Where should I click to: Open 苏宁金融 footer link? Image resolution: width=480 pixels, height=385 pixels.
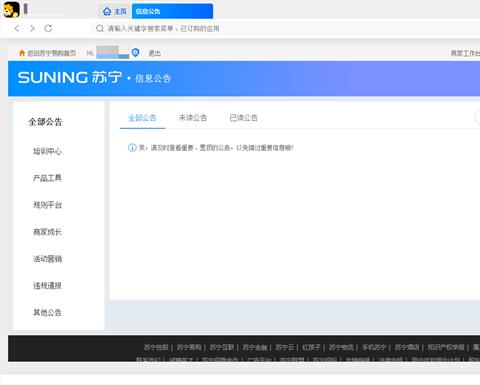[x=255, y=347]
